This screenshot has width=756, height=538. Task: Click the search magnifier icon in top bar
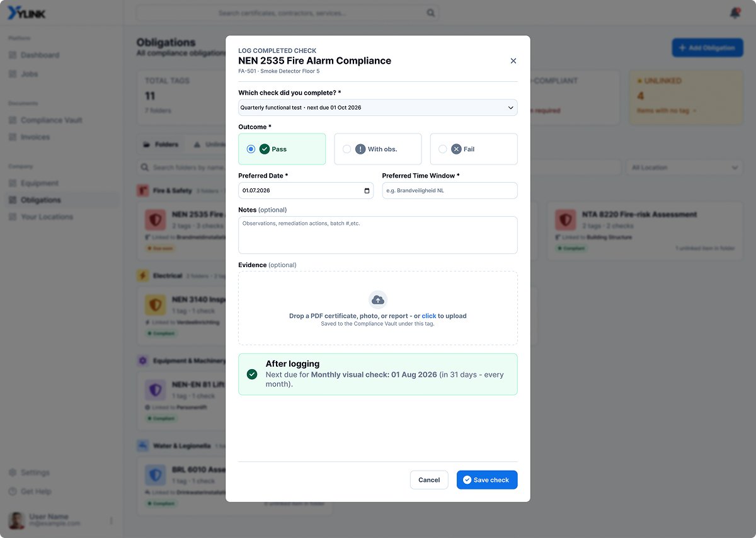pos(431,13)
